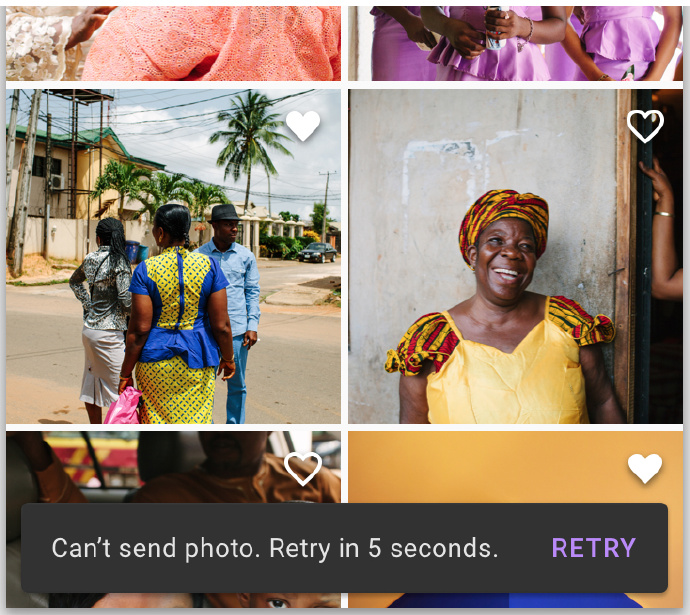Click the parked black car on the street
The width and height of the screenshot is (690, 615).
pos(317,253)
